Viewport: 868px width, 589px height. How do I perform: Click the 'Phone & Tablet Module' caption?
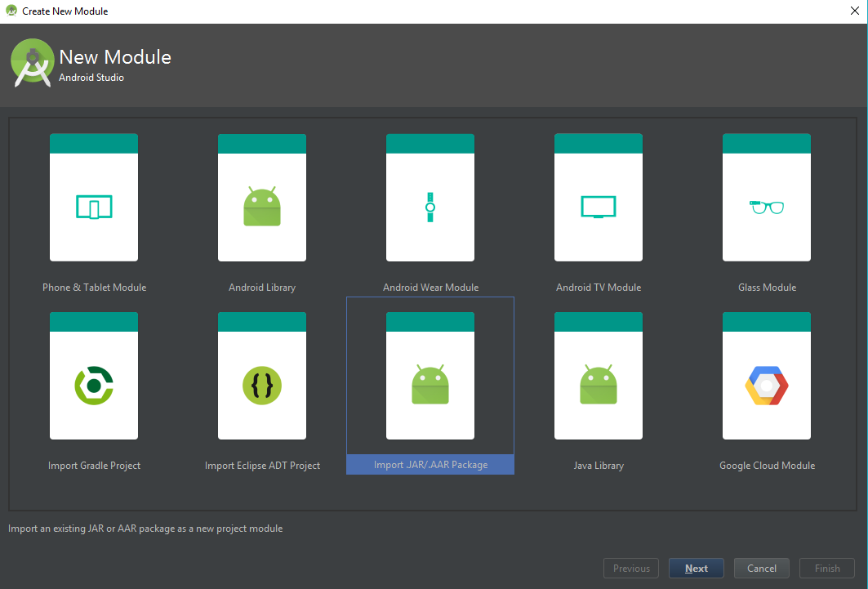pyautogui.click(x=94, y=288)
